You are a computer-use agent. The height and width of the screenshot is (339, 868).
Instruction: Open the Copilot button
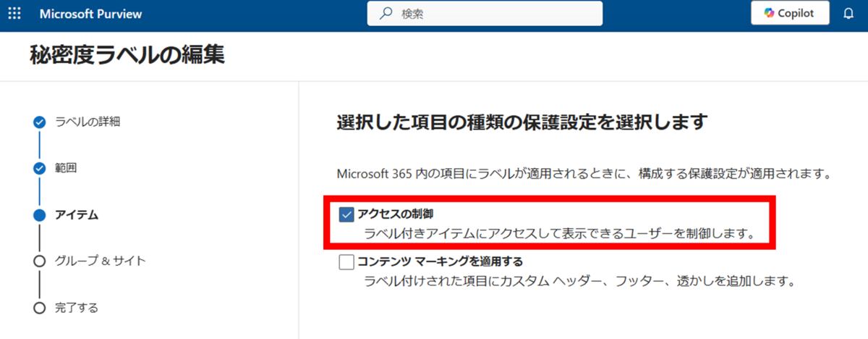tap(789, 13)
